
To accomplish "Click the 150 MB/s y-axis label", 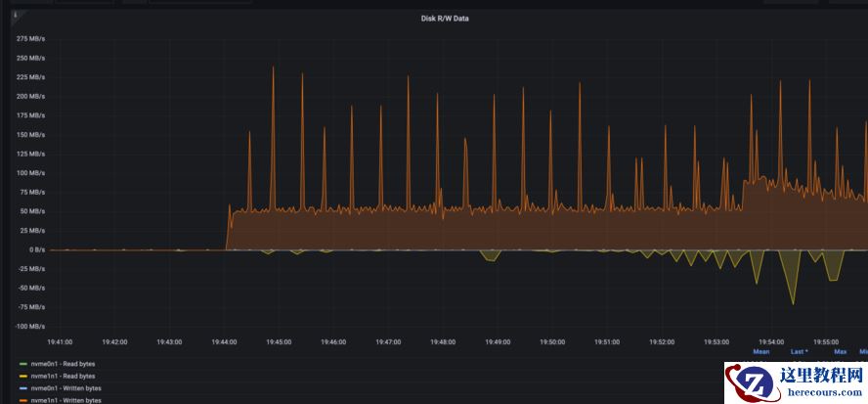I will tap(30, 135).
